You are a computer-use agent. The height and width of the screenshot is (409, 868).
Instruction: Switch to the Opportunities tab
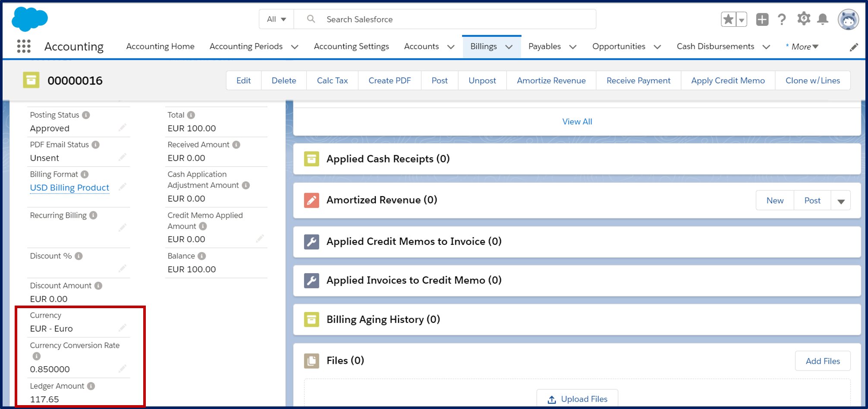[619, 46]
